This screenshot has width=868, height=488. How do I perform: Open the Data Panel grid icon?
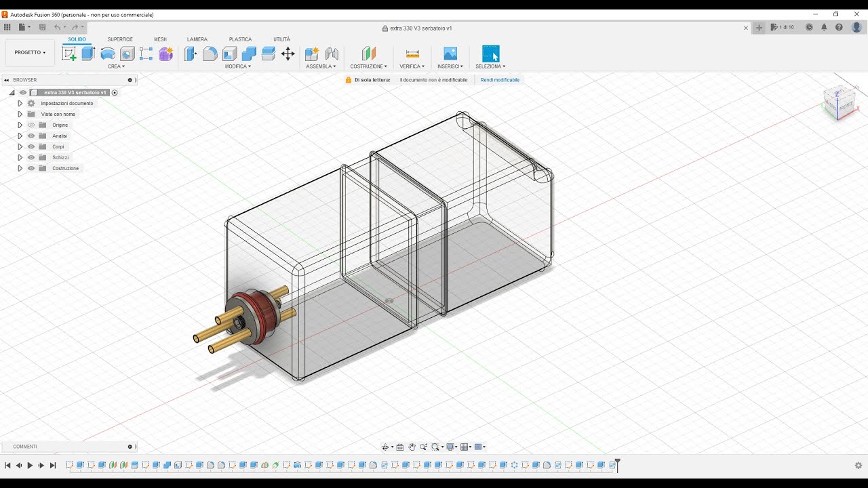(x=7, y=27)
